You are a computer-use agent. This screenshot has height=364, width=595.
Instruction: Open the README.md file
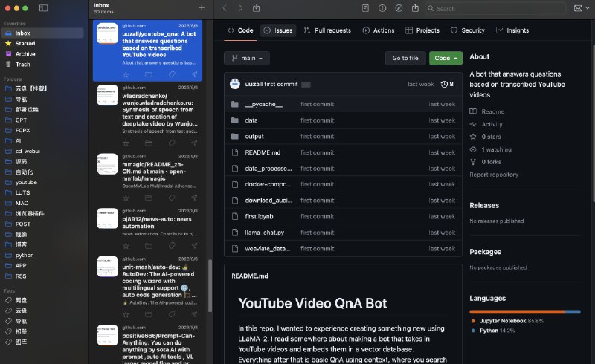coord(263,152)
